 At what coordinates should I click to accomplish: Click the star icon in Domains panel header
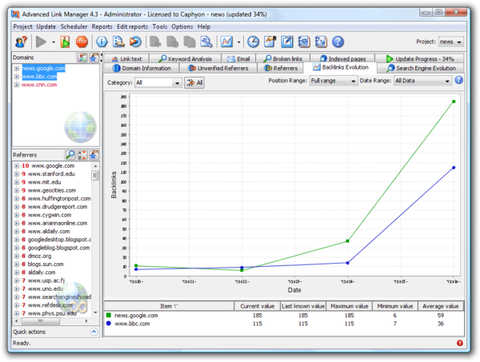[x=94, y=58]
